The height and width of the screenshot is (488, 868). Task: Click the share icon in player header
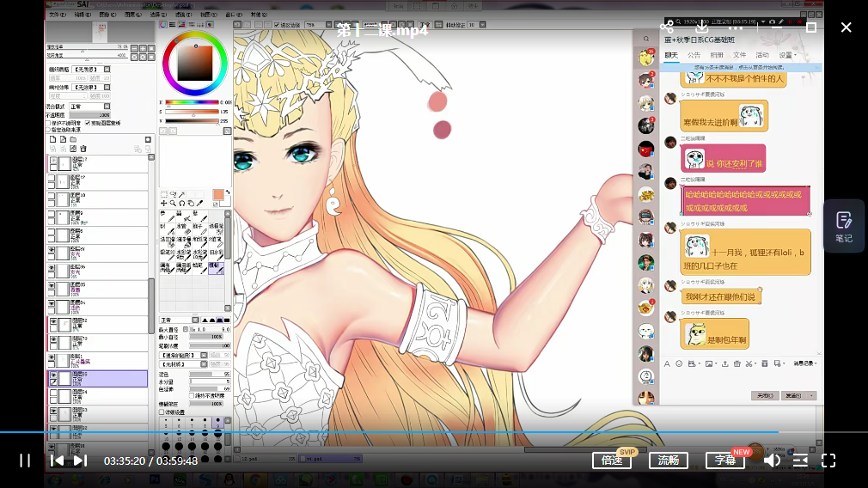667,27
